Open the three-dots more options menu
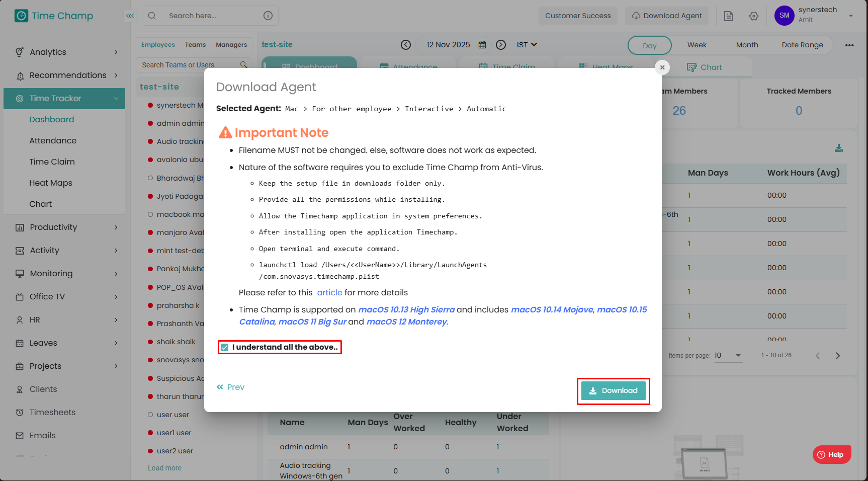The width and height of the screenshot is (868, 481). pyautogui.click(x=849, y=45)
